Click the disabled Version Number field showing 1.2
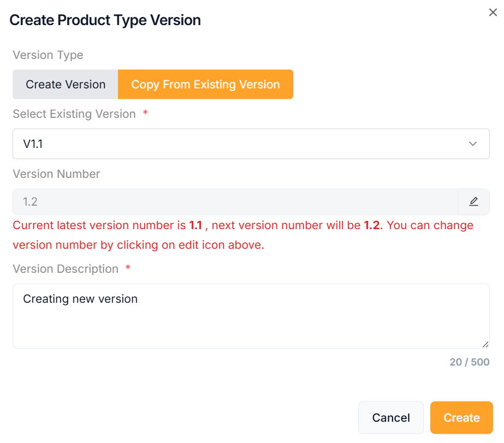This screenshot has width=504, height=443. point(235,202)
